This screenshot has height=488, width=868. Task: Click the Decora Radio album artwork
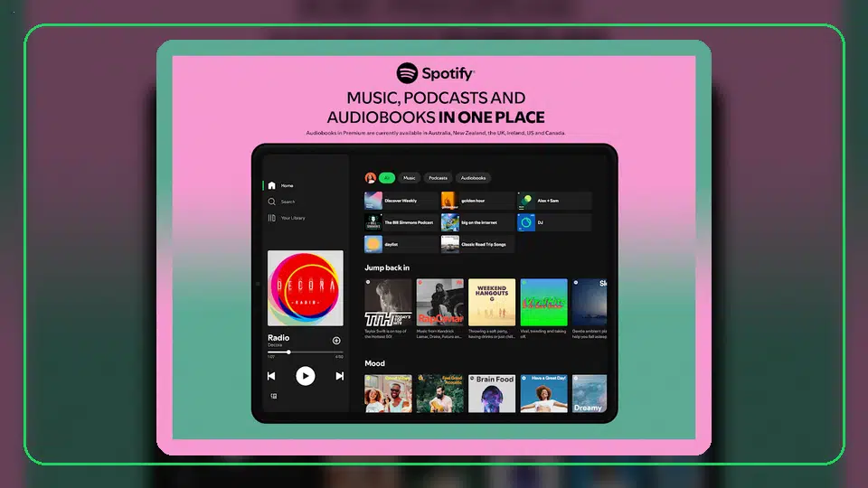click(x=305, y=287)
